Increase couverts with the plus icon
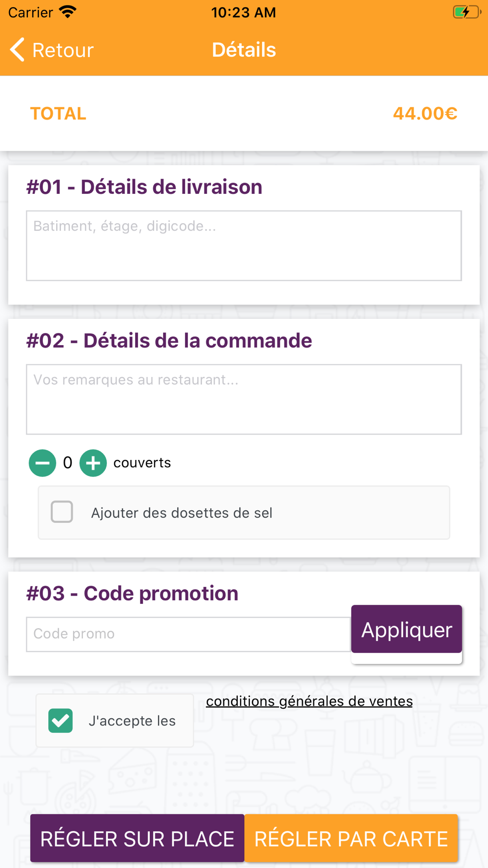488x868 pixels. tap(93, 463)
